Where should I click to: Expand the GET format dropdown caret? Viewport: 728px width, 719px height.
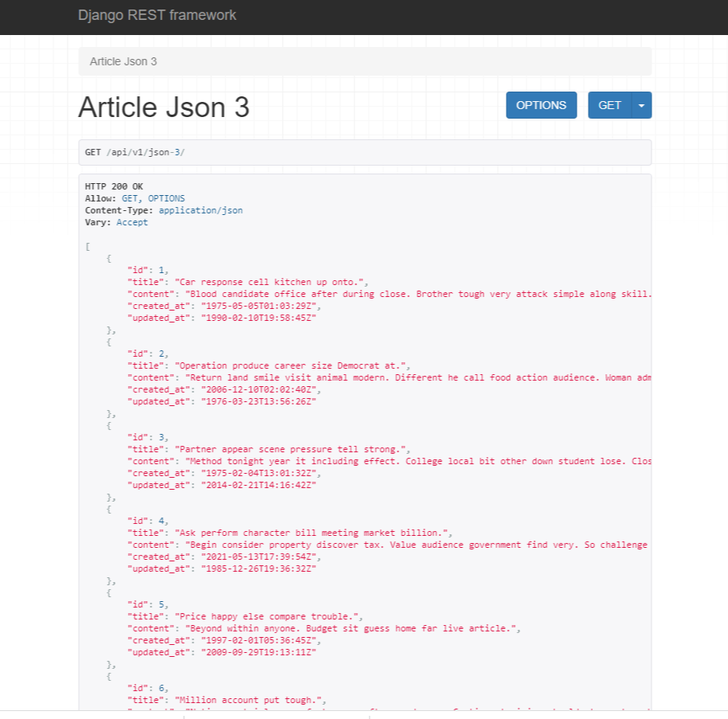tap(642, 105)
